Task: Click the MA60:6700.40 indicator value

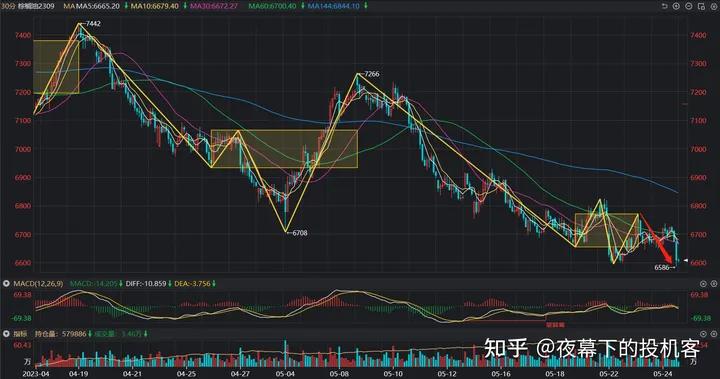Action: click(272, 6)
